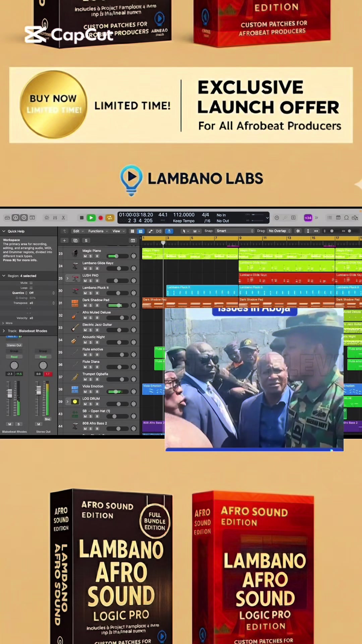Open the Mixer button
This screenshot has height=644, width=362.
coord(55,218)
